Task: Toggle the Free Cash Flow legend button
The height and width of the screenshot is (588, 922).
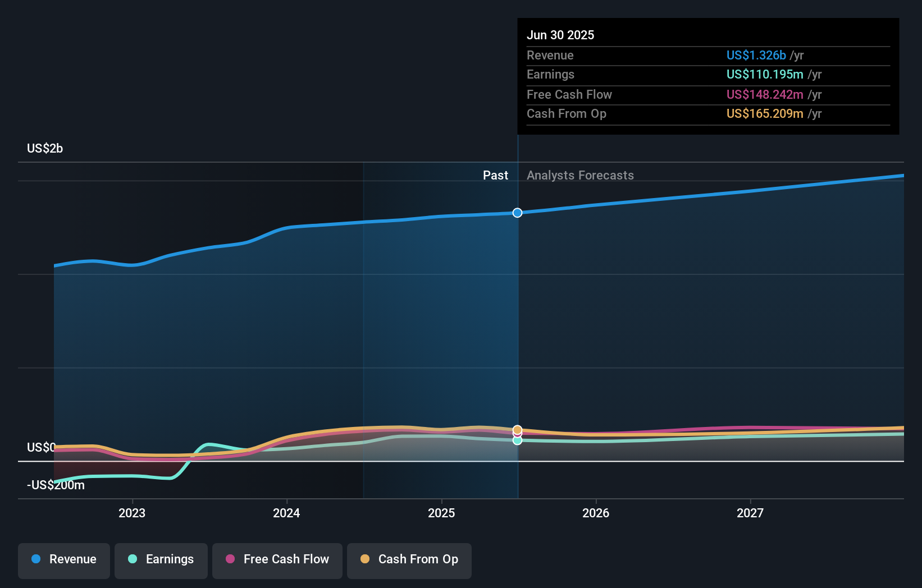Action: [x=277, y=561]
